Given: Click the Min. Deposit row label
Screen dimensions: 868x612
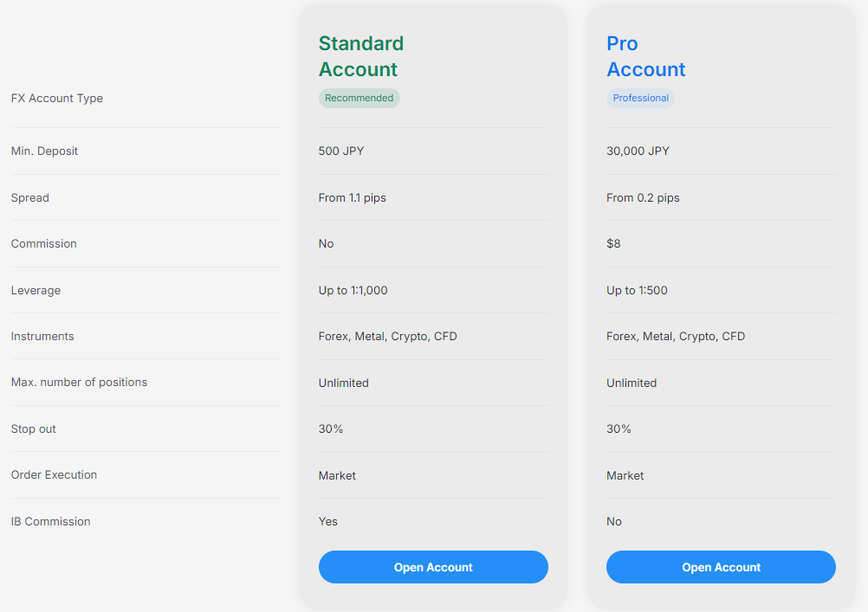Looking at the screenshot, I should (44, 151).
